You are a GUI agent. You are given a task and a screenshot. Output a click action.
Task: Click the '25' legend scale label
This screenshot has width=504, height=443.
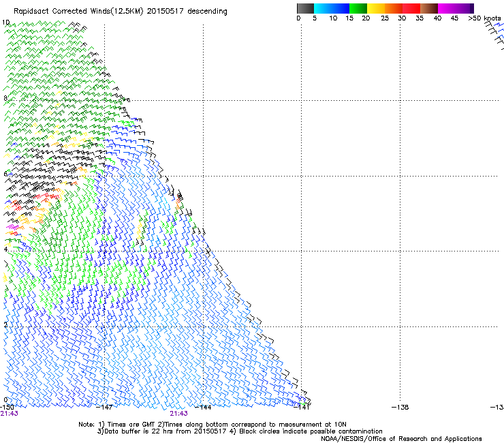click(x=385, y=18)
